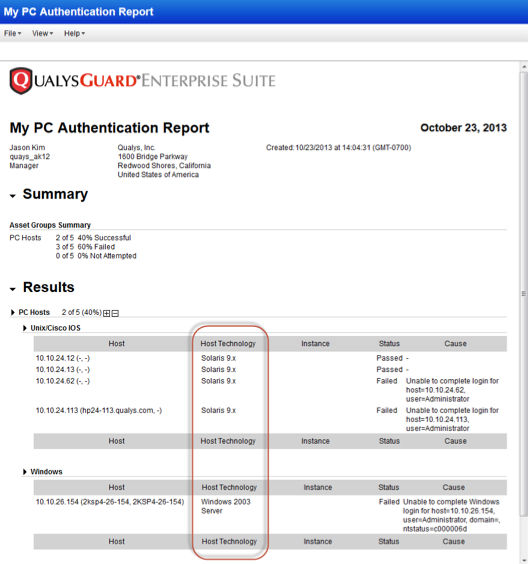The width and height of the screenshot is (528, 564).
Task: Click Windows 2003 Server technology cell
Action: coord(226,506)
